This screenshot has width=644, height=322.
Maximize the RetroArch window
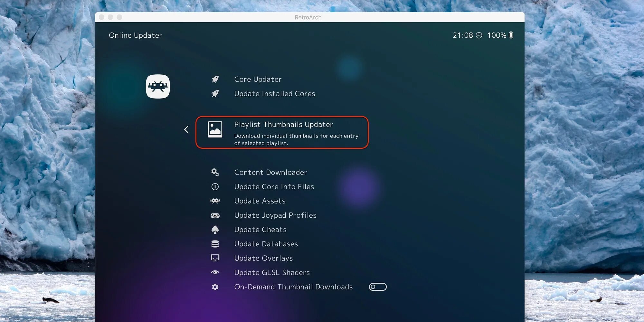click(x=119, y=17)
